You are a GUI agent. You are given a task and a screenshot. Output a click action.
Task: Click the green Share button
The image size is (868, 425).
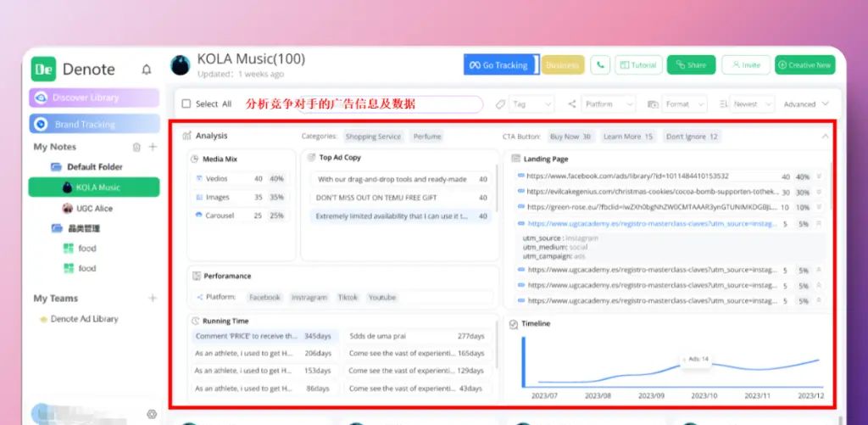coord(691,64)
